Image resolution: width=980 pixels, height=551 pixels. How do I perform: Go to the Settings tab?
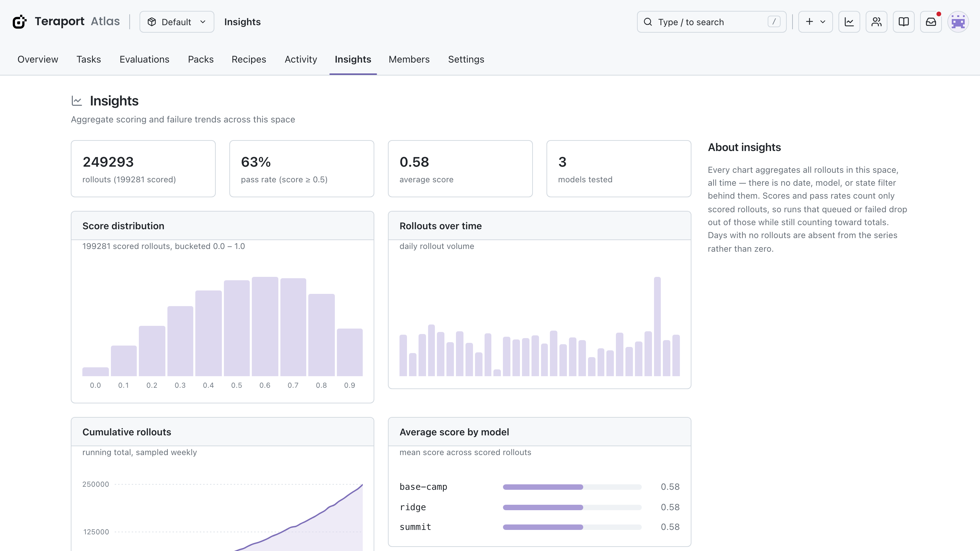pyautogui.click(x=466, y=59)
